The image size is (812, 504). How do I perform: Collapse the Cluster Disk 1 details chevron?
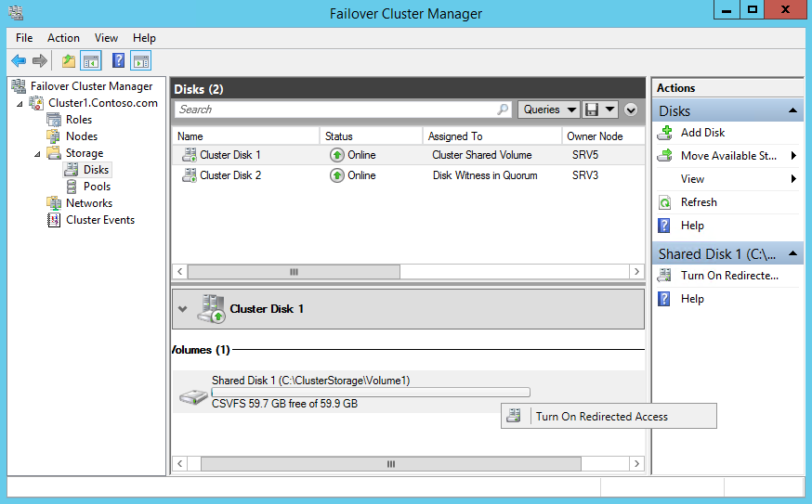[x=183, y=309]
